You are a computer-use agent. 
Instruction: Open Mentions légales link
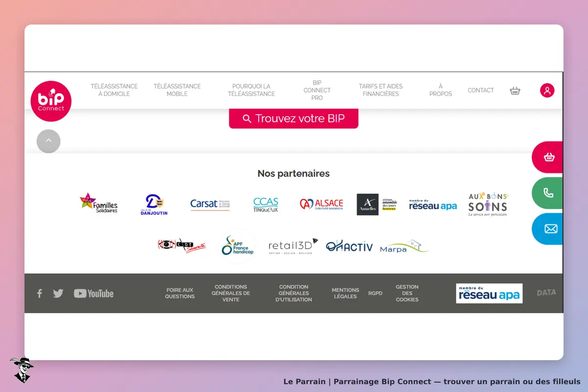345,293
